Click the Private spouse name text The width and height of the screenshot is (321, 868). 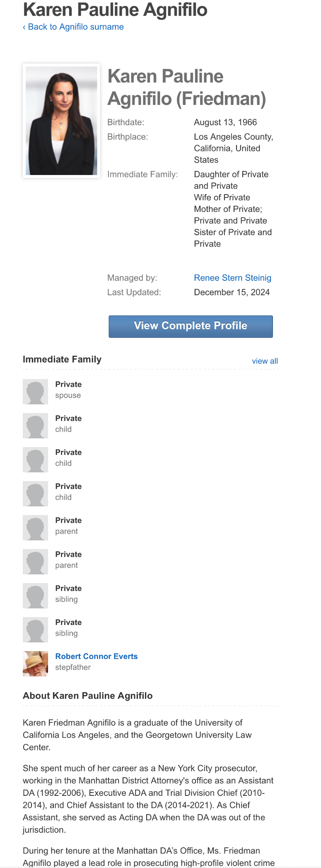point(68,384)
